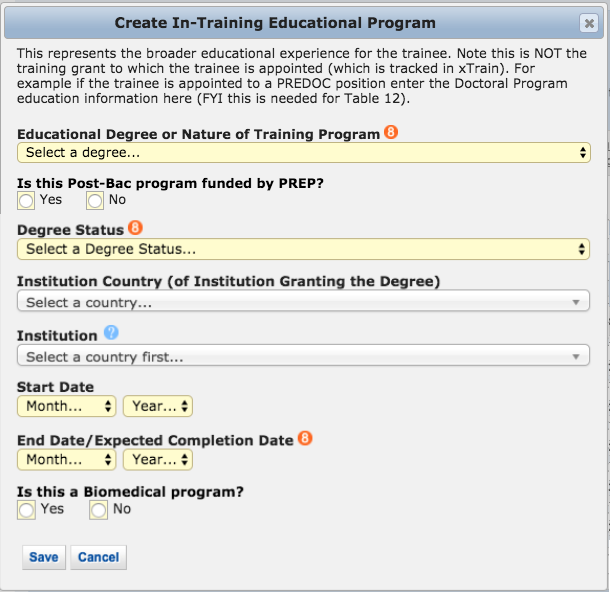Click the required icon next to Degree Status

point(136,228)
